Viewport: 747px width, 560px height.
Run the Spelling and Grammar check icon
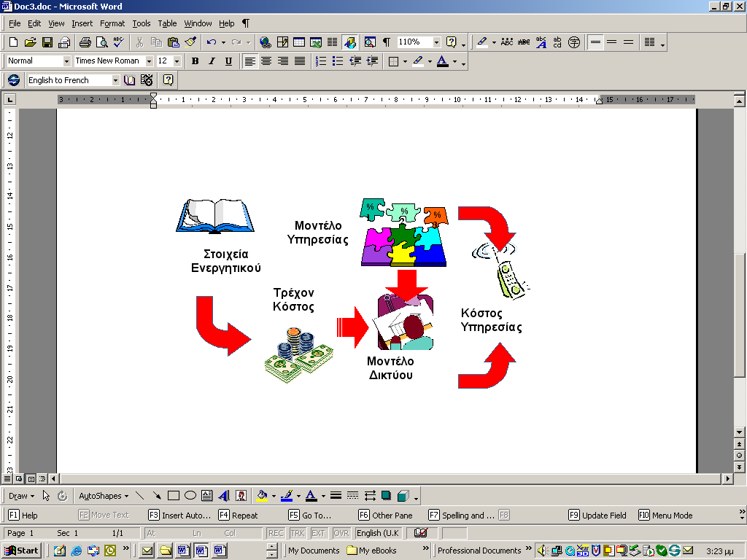point(119,42)
